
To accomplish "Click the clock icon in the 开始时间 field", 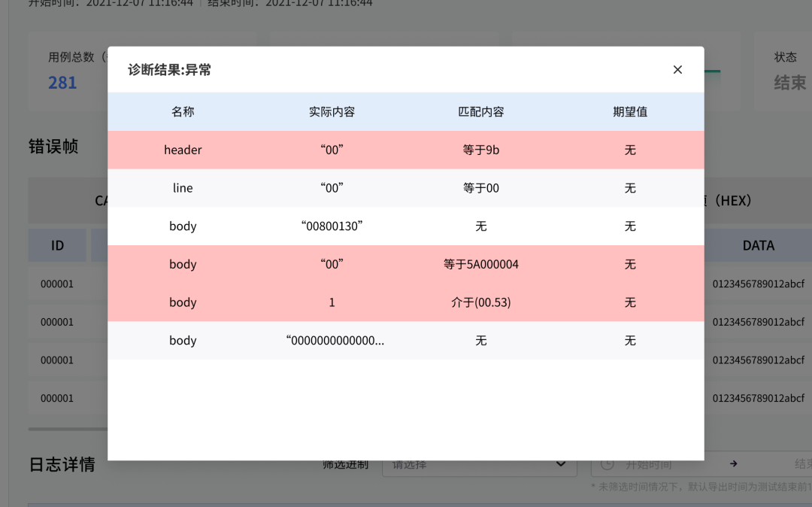I will [x=607, y=464].
